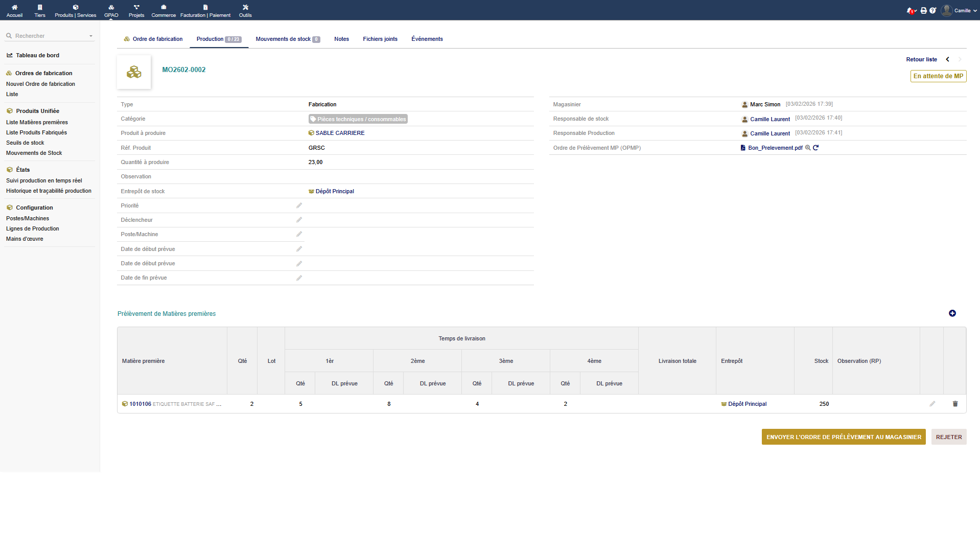The image size is (980, 551).
Task: Preview Bon_Prelevement.pdf with magnifier icon
Action: click(x=808, y=148)
